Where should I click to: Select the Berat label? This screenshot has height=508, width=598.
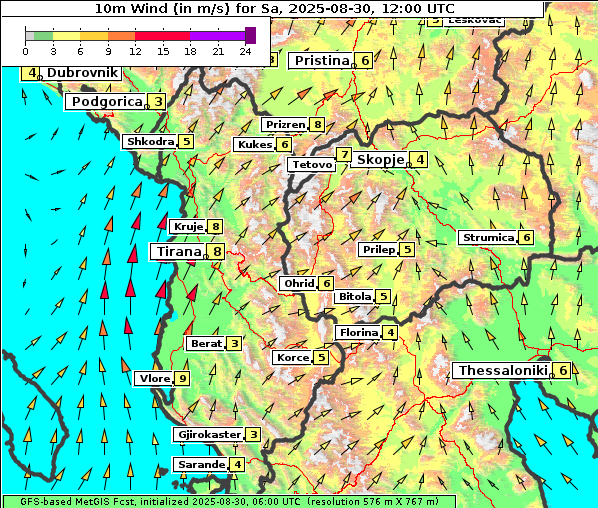pos(206,344)
